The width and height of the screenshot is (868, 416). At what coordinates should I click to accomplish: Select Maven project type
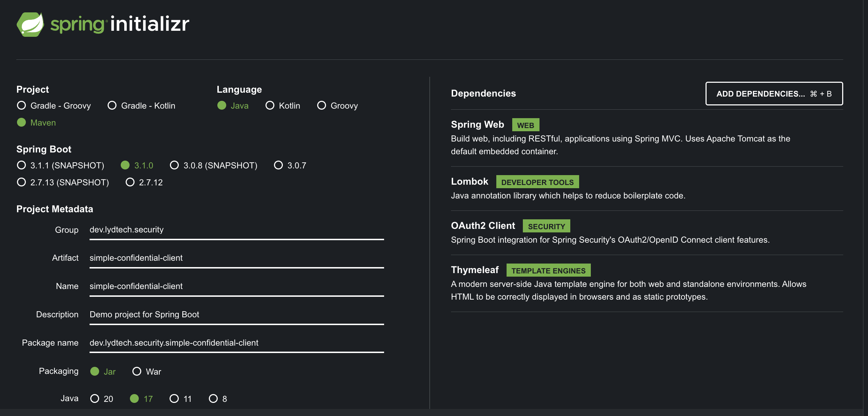coord(36,123)
